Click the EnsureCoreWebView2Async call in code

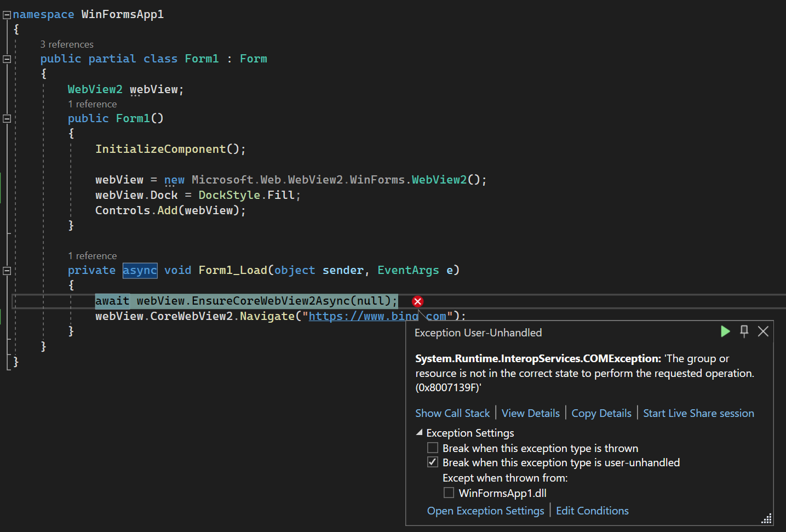point(271,301)
